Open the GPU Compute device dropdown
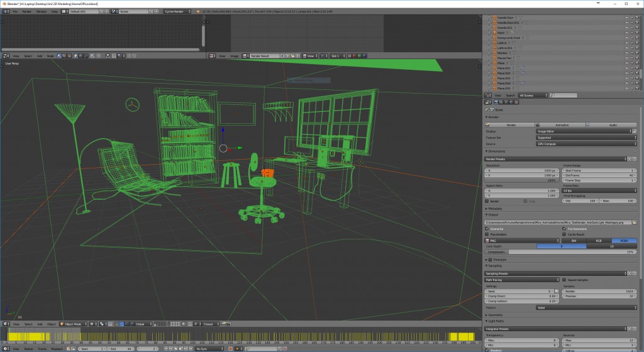The width and height of the screenshot is (644, 352). [x=586, y=144]
